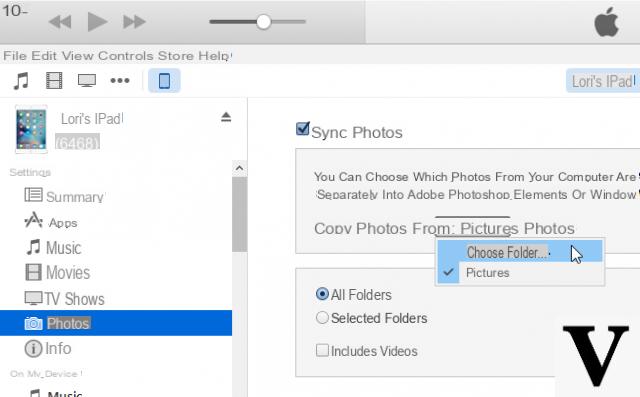
Task: Open Apps in the Settings sidebar
Action: point(51,222)
